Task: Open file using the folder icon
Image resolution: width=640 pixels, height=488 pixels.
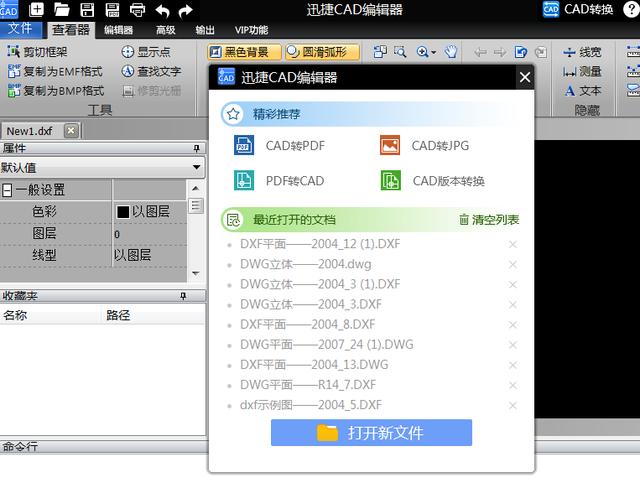Action: coord(62,9)
